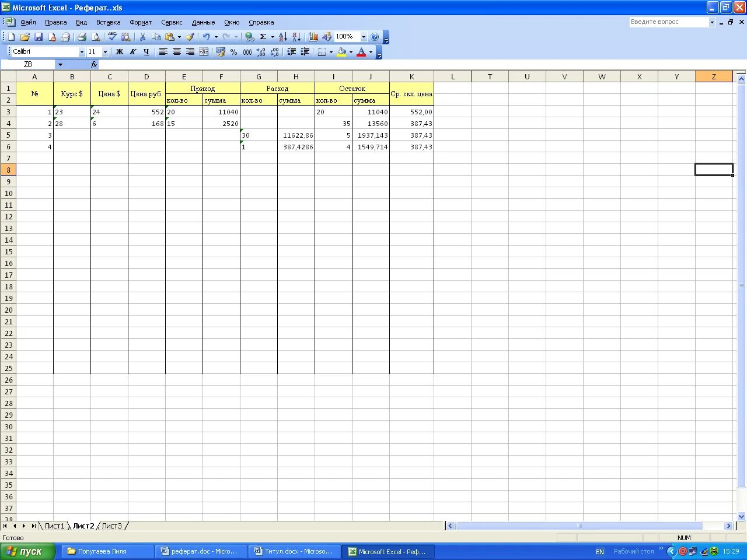Click the Name Box showing Z8
The width and height of the screenshot is (747, 560).
[x=28, y=65]
